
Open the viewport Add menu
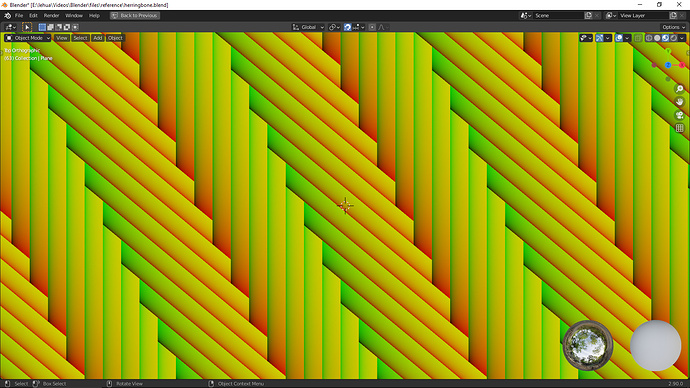point(98,38)
